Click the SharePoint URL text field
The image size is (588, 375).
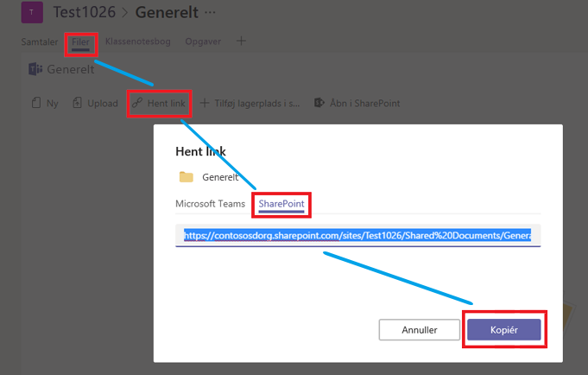coord(357,235)
